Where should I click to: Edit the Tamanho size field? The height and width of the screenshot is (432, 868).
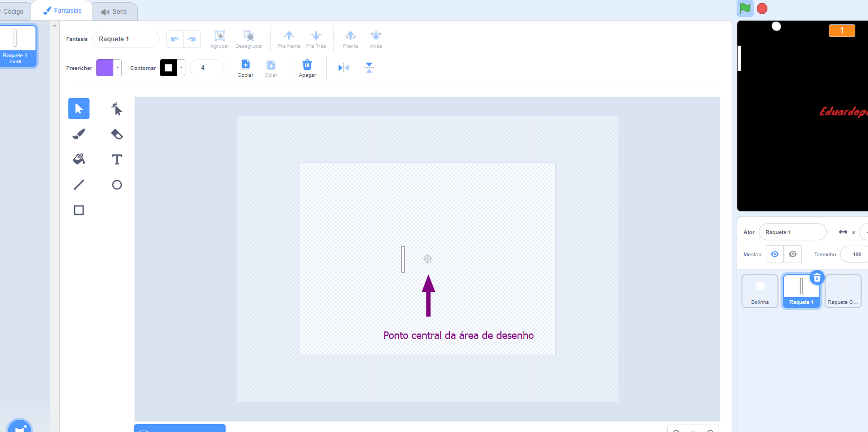854,254
